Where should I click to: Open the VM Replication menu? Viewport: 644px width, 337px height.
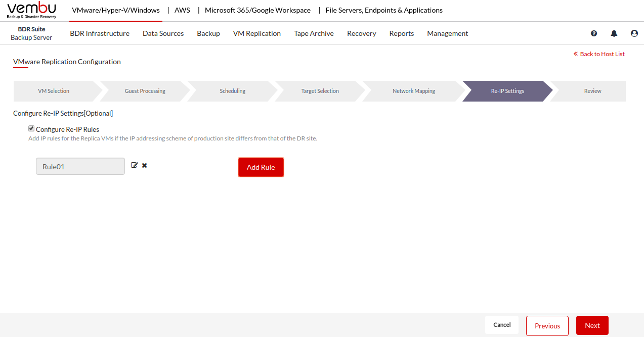click(x=256, y=33)
